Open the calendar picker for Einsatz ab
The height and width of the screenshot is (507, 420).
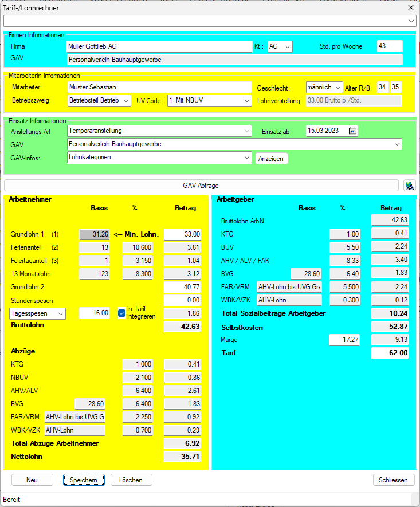[x=352, y=131]
